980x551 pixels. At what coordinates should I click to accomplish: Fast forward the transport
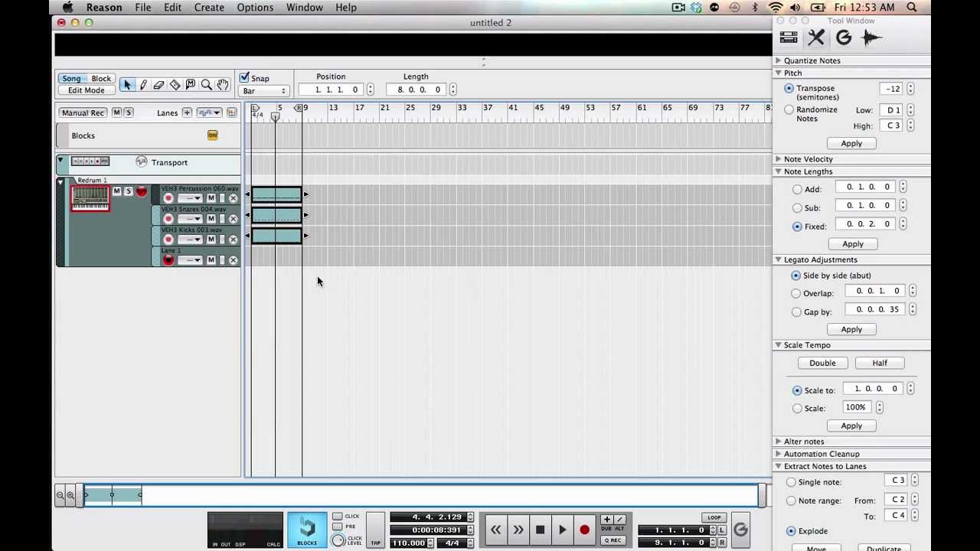(518, 530)
